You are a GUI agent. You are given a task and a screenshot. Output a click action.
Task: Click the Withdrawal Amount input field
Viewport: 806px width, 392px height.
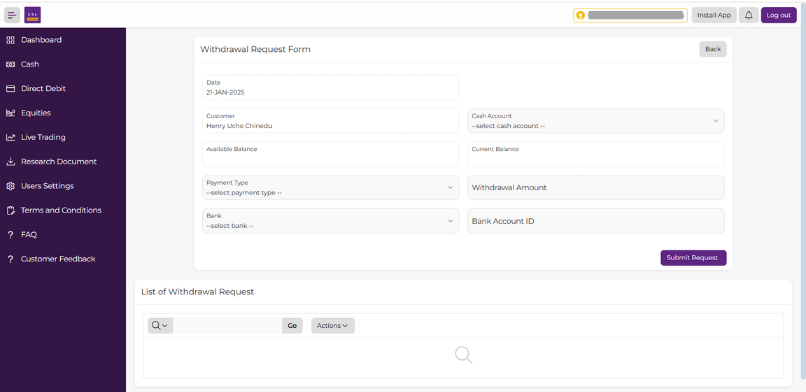596,188
